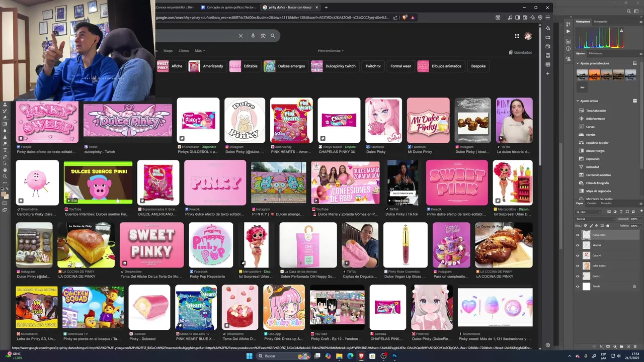Collapse the 'Ajustes únicos' section
The height and width of the screenshot is (362, 644).
point(578,101)
